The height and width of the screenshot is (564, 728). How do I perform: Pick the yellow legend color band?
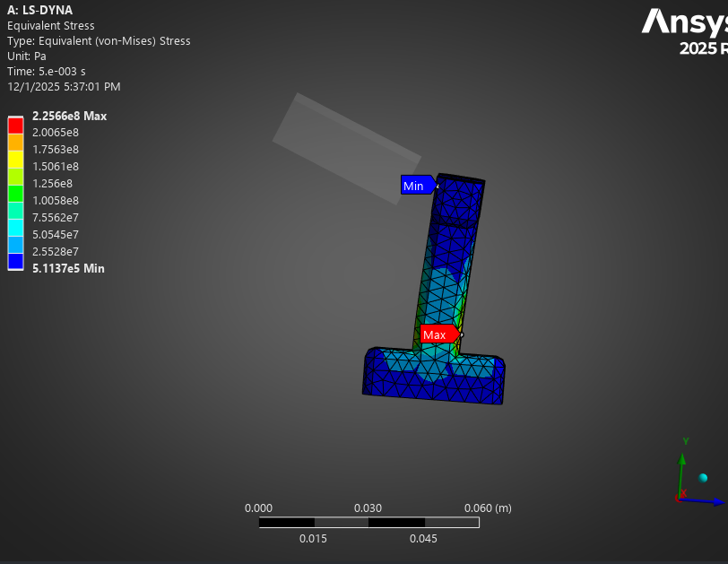click(15, 159)
